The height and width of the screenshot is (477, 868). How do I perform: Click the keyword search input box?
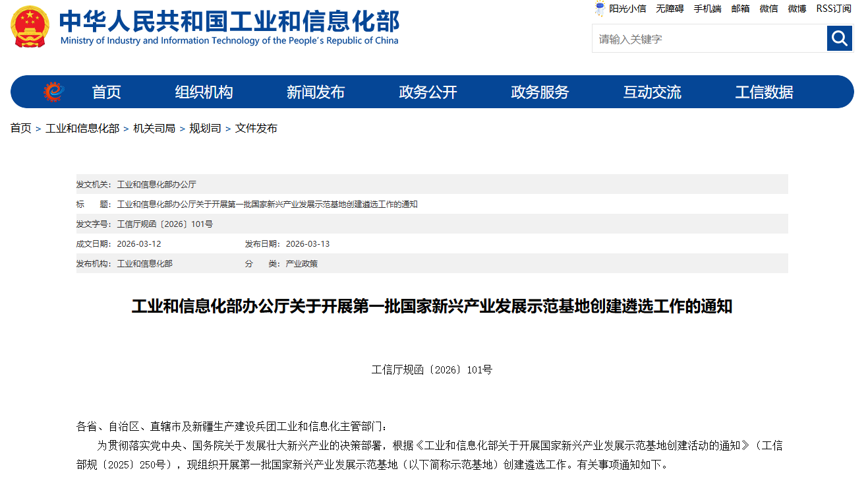point(705,38)
